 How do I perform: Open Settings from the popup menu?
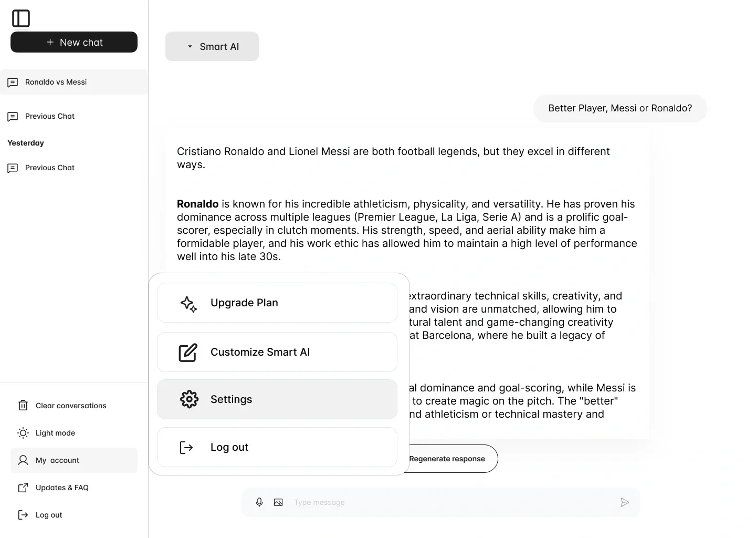click(x=277, y=399)
